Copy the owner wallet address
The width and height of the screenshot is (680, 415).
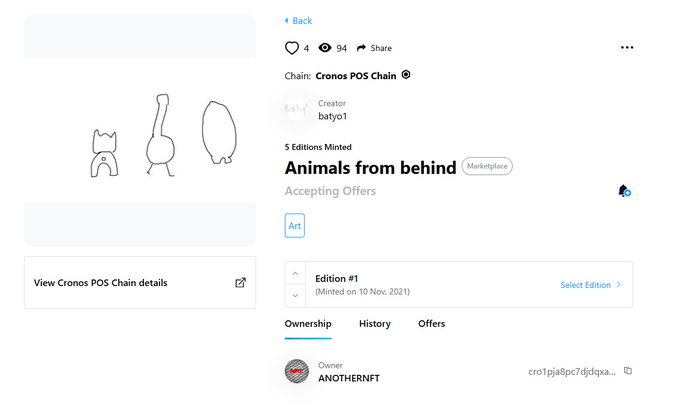(628, 371)
